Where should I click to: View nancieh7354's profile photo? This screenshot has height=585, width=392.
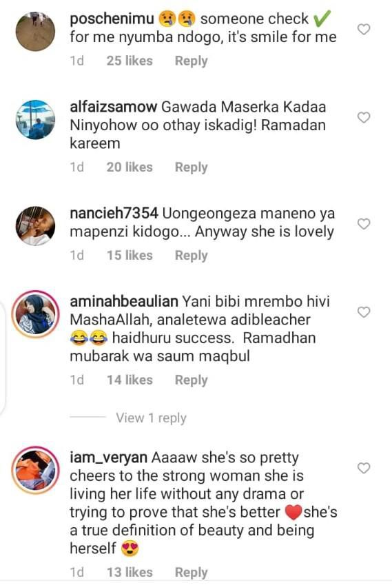[x=35, y=226]
